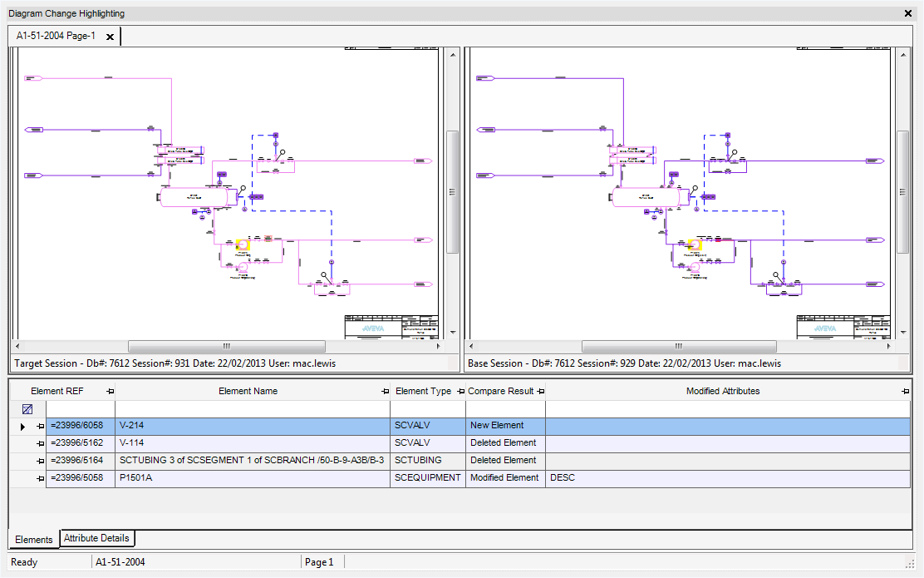Switch to the Attribute Details tab

96,538
